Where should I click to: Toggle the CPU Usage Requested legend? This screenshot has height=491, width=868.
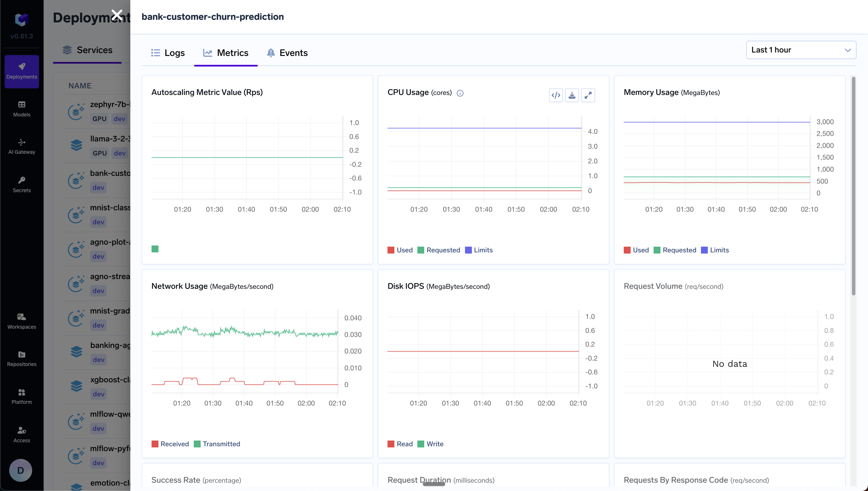click(x=438, y=250)
